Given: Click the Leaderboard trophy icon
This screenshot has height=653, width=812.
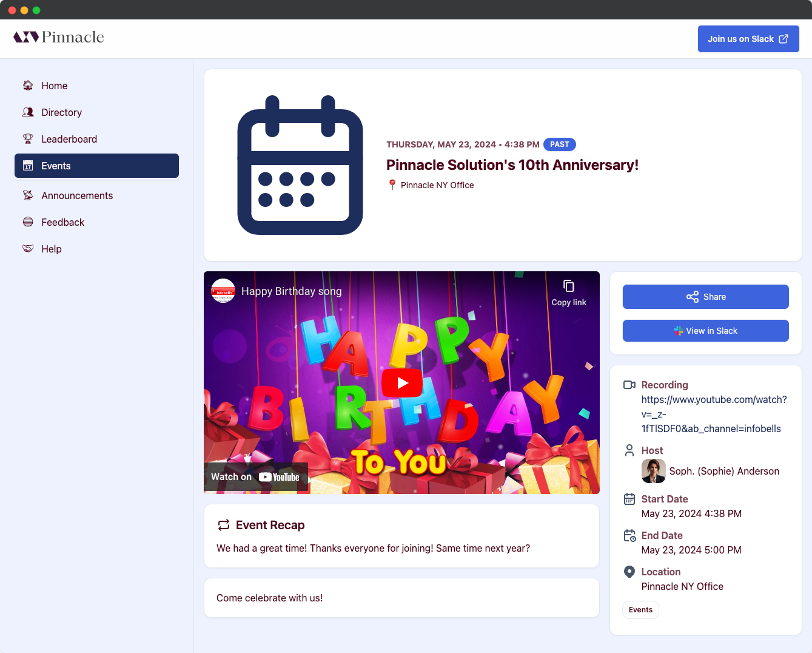Looking at the screenshot, I should point(28,139).
